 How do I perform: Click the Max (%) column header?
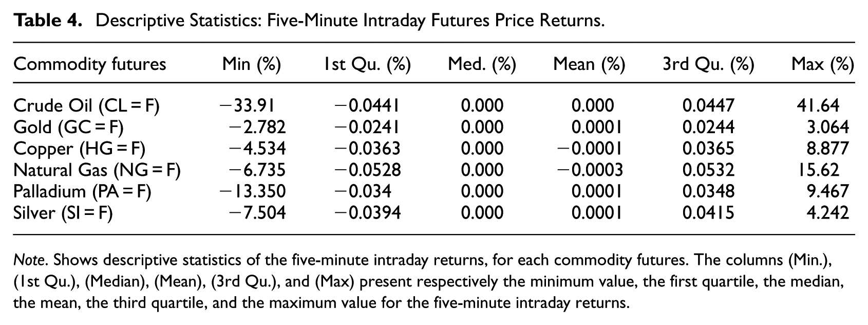[x=823, y=64]
